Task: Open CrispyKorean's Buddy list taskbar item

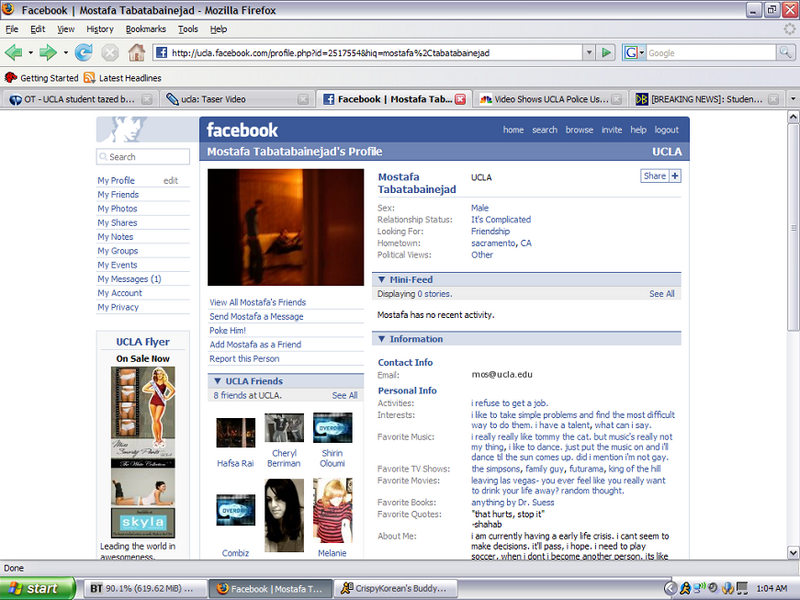Action: click(396, 588)
